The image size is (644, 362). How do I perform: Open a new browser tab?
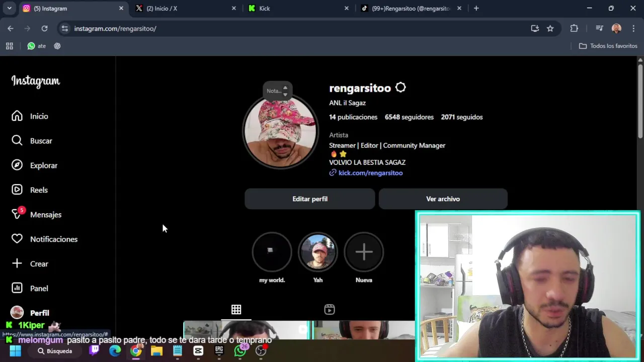[x=476, y=9]
